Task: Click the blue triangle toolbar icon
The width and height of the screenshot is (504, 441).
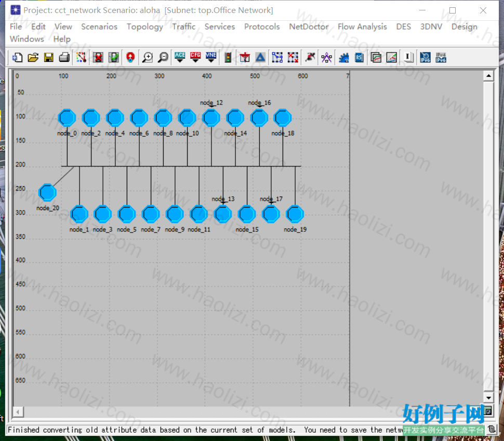Action: (x=260, y=58)
